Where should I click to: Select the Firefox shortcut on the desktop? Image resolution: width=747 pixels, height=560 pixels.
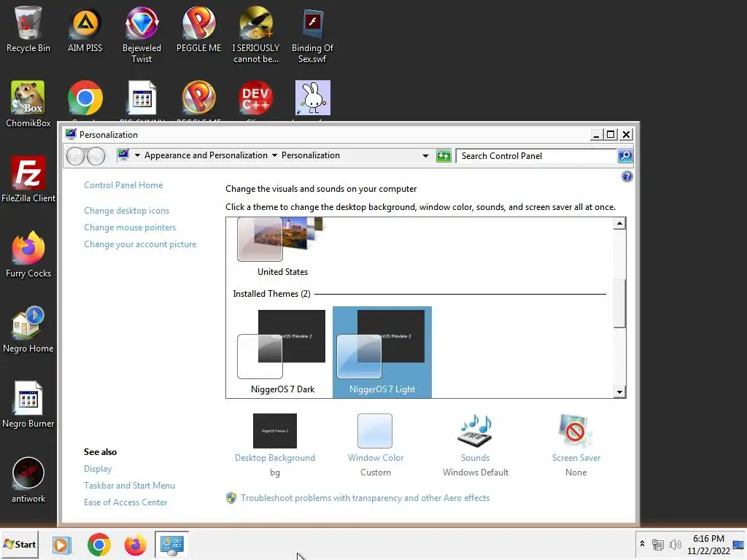(x=28, y=254)
